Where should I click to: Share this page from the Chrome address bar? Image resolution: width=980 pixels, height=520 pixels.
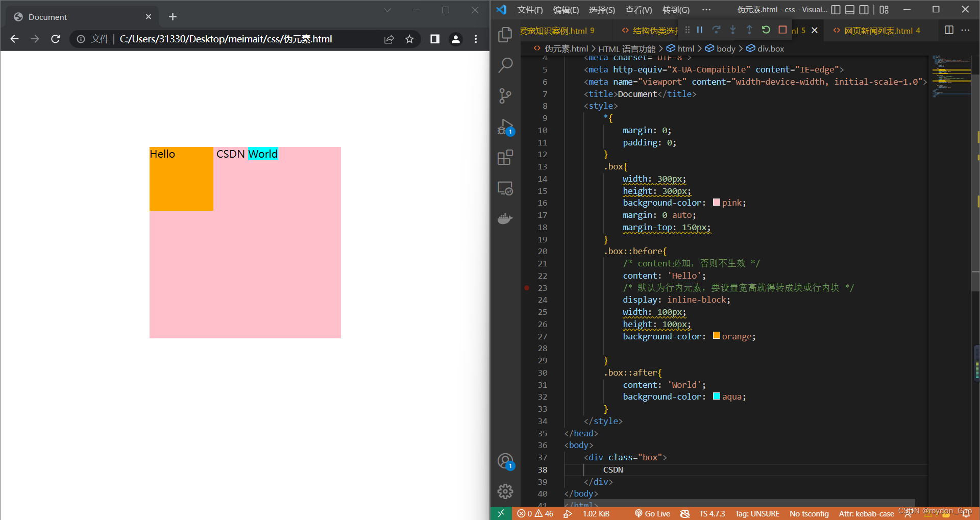click(389, 39)
